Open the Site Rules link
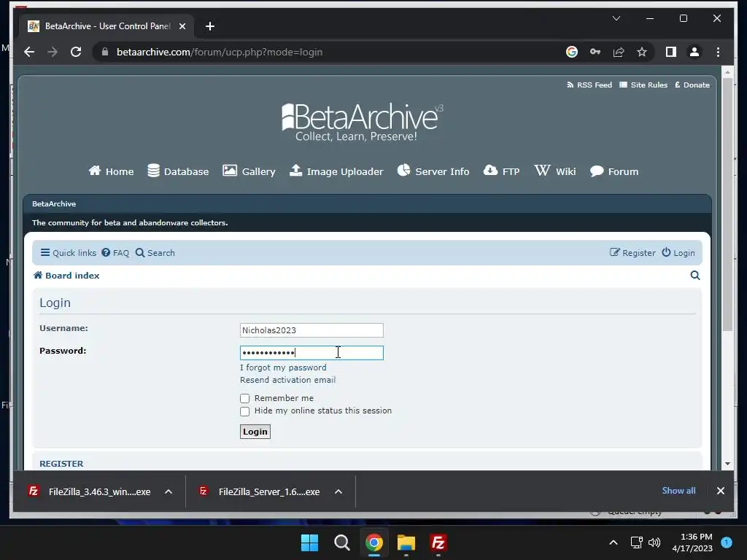This screenshot has height=560, width=747. pyautogui.click(x=643, y=85)
